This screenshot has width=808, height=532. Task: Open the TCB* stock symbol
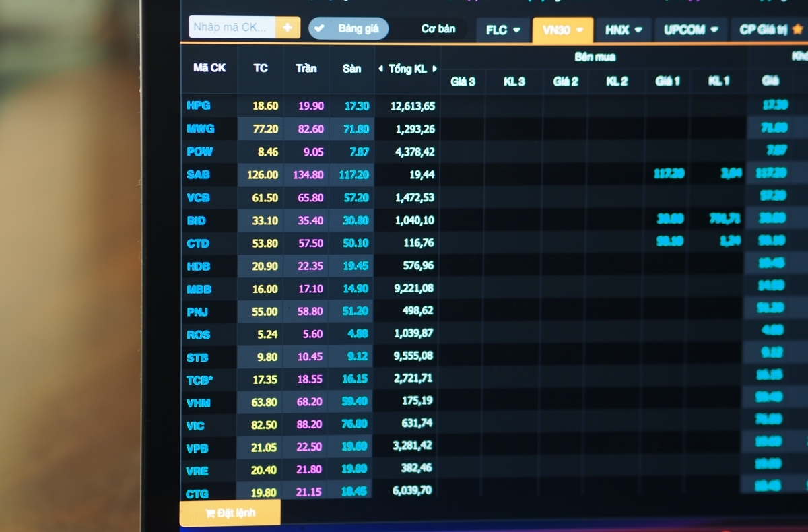coord(200,380)
